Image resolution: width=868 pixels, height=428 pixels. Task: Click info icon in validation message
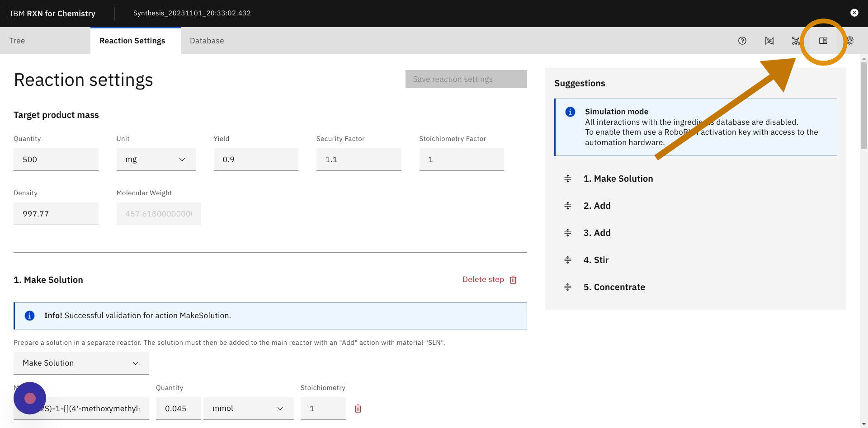click(x=29, y=315)
